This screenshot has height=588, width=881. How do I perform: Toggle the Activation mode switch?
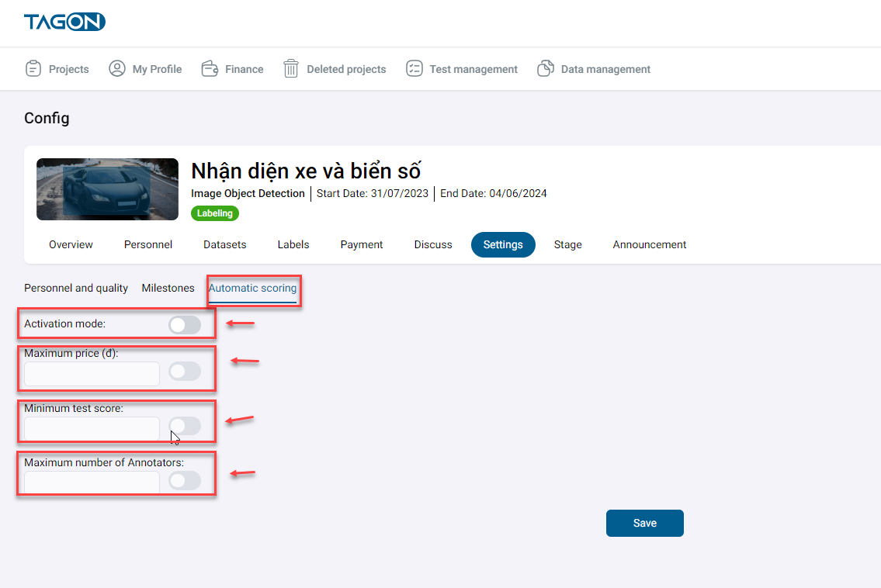point(185,325)
